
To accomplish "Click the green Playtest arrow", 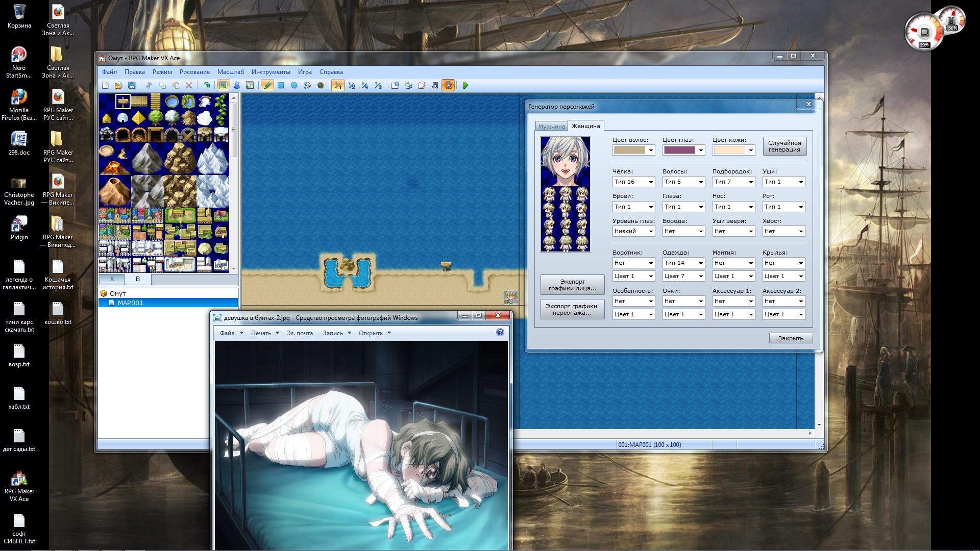I will (x=465, y=86).
